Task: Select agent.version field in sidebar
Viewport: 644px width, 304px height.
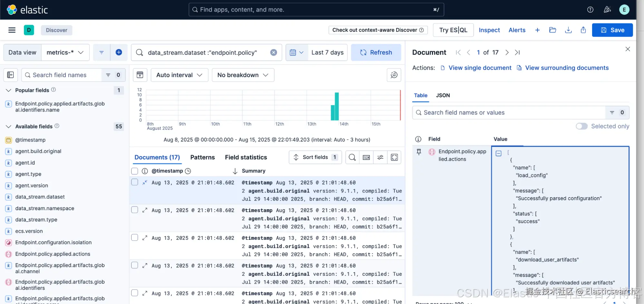Action: pyautogui.click(x=32, y=185)
